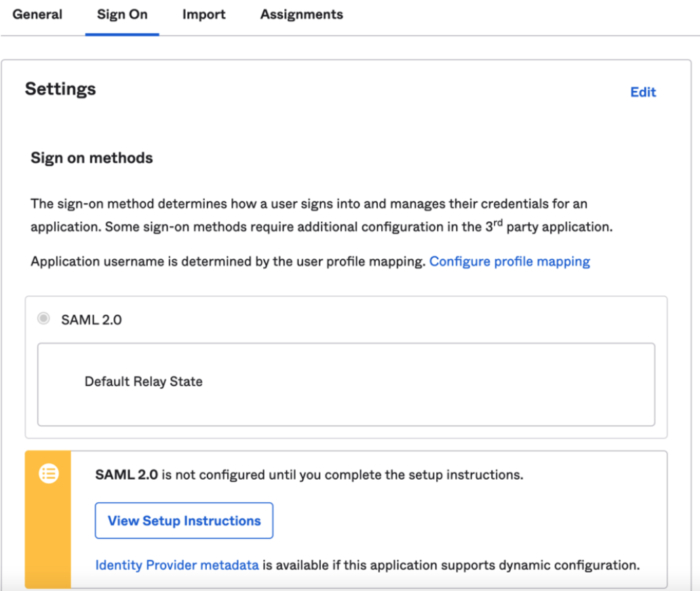Click the list icon in the yellow warning bar

click(x=48, y=474)
